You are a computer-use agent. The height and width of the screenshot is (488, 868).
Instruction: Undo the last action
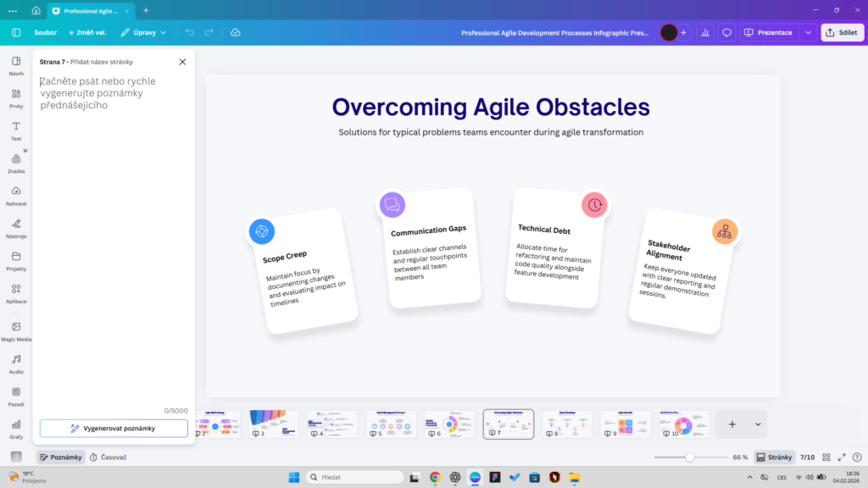[189, 32]
